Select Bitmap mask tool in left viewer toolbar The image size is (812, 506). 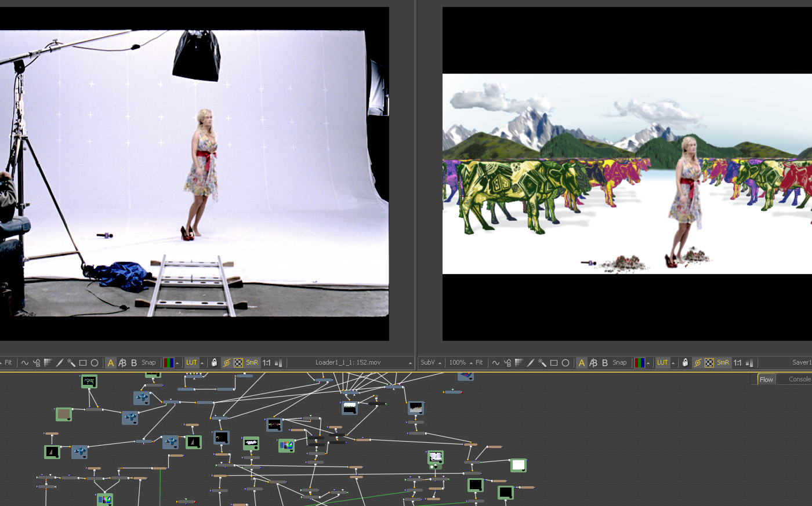tap(48, 363)
